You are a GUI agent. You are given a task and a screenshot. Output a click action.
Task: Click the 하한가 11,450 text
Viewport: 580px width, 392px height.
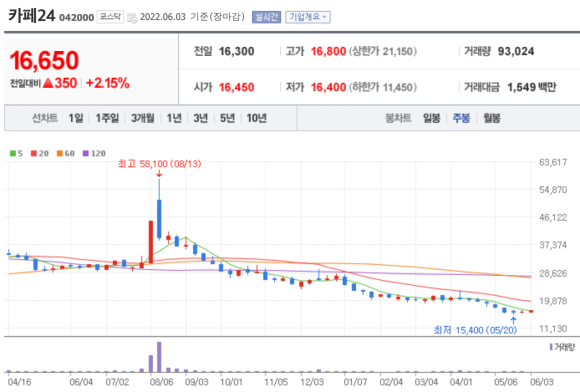(x=383, y=87)
